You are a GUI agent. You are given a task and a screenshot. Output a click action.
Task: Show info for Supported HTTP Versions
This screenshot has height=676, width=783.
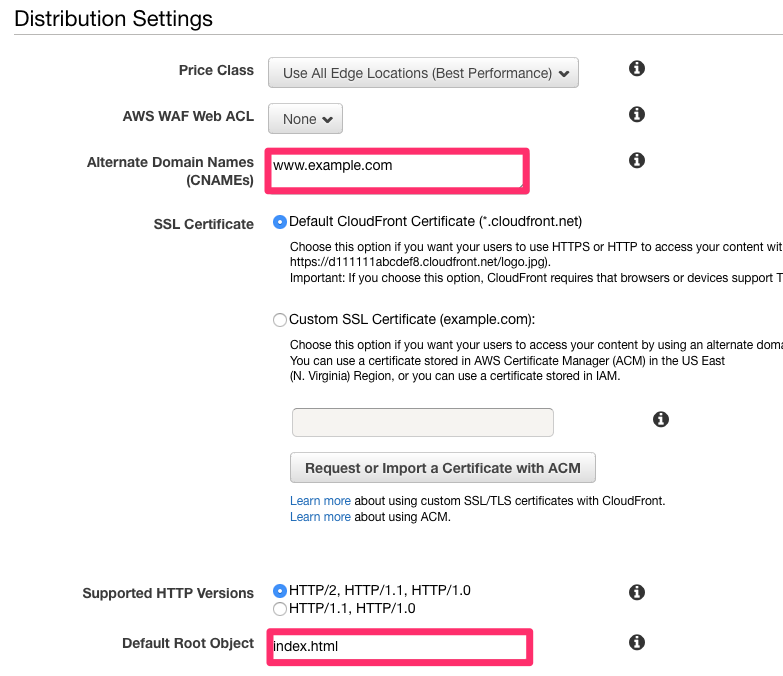[x=636, y=593]
